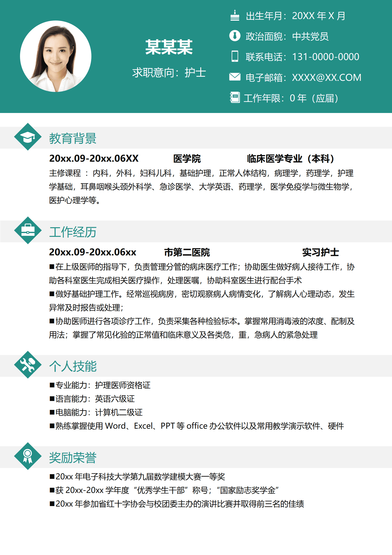Click the line starting 用法；掌握了常见化验
Image resolution: width=392 pixels, height=555 pixels.
183,335
